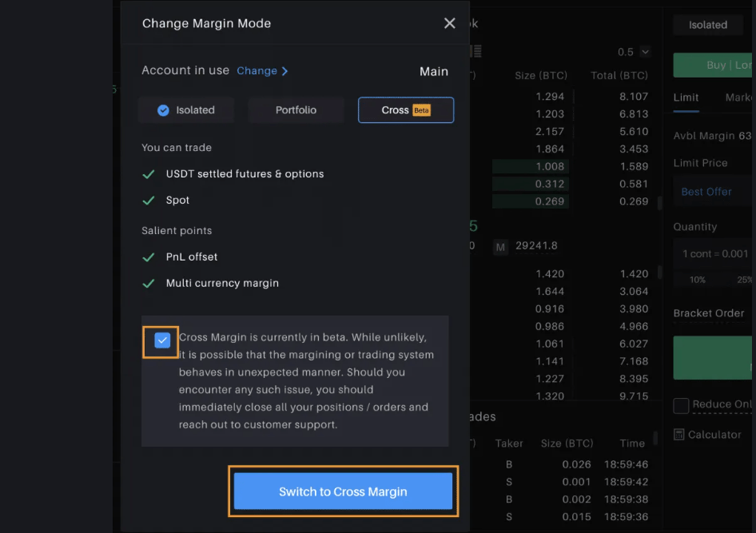Select the Isolated margin mode

pos(186,110)
